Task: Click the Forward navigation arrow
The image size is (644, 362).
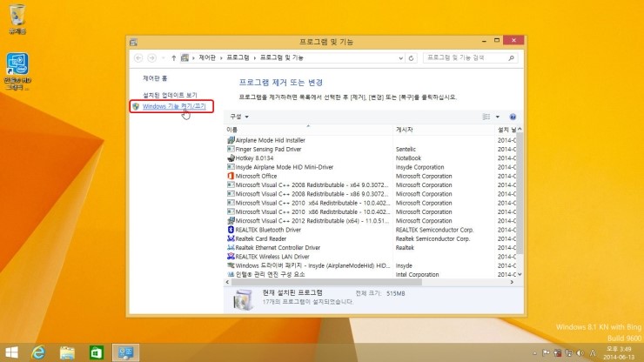Action: click(x=152, y=58)
